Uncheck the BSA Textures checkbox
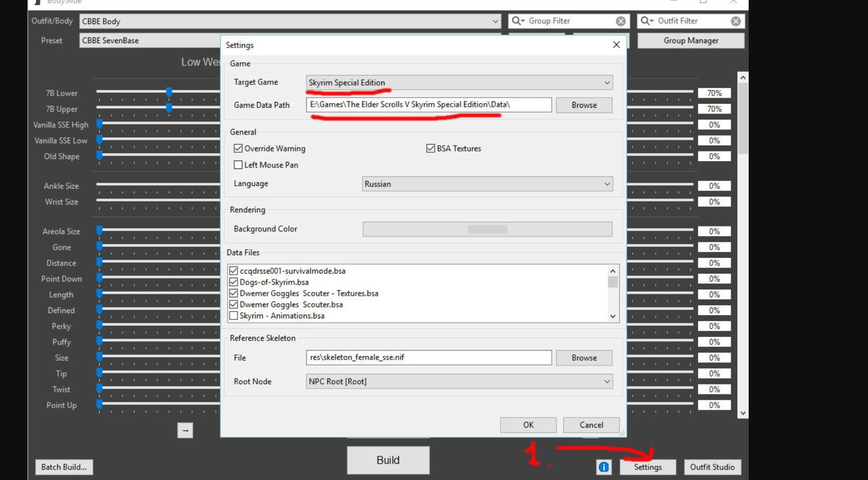 click(431, 148)
